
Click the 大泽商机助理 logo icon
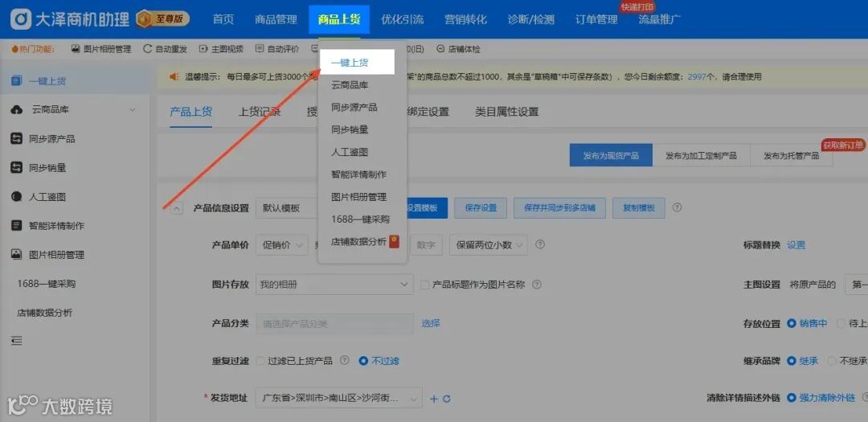[x=20, y=19]
